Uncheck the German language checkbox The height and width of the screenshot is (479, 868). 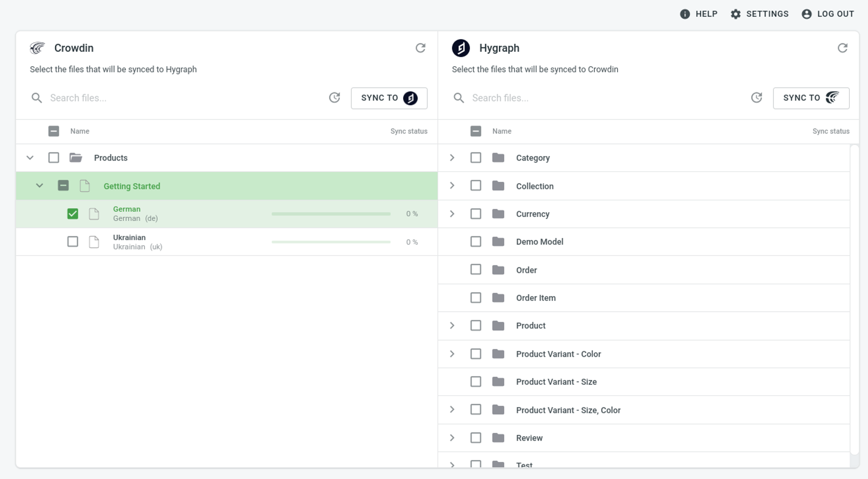72,214
